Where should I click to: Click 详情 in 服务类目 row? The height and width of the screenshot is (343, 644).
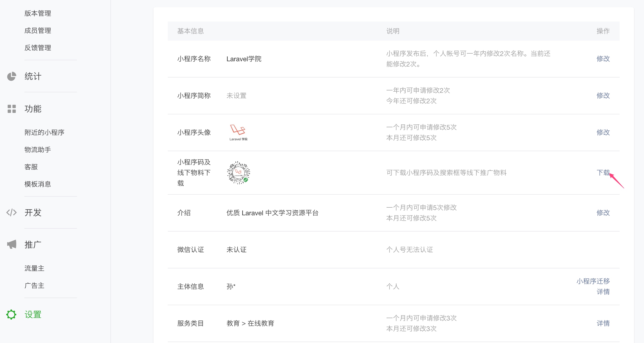pos(603,323)
